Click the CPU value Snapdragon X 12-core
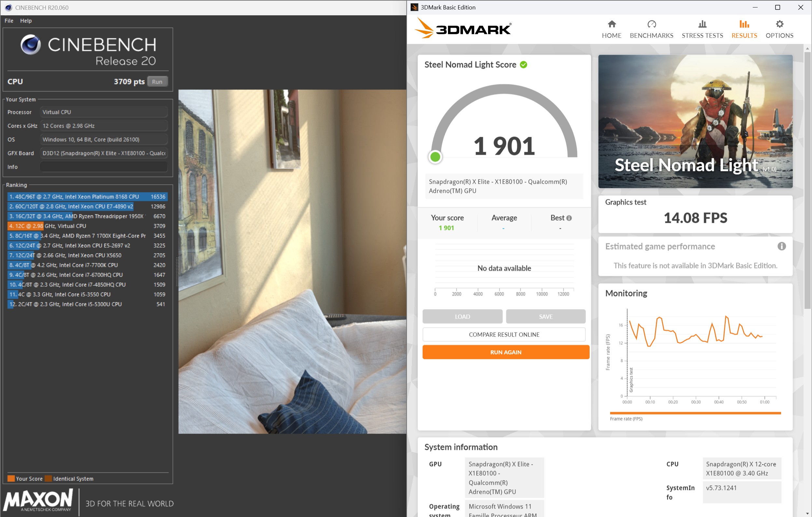 coord(742,468)
